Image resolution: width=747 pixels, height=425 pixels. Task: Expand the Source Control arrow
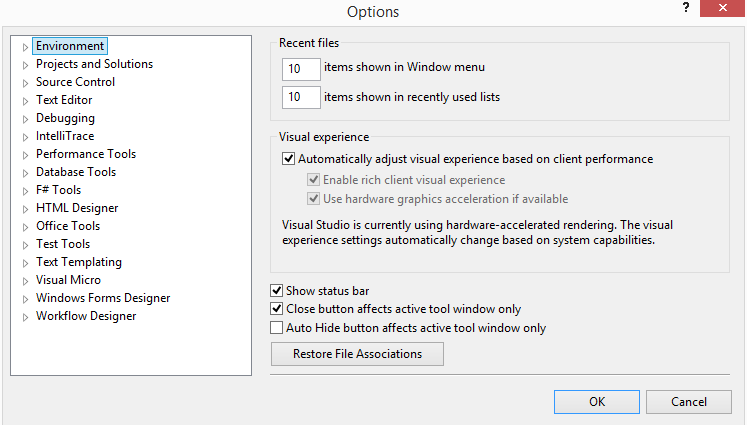[25, 83]
